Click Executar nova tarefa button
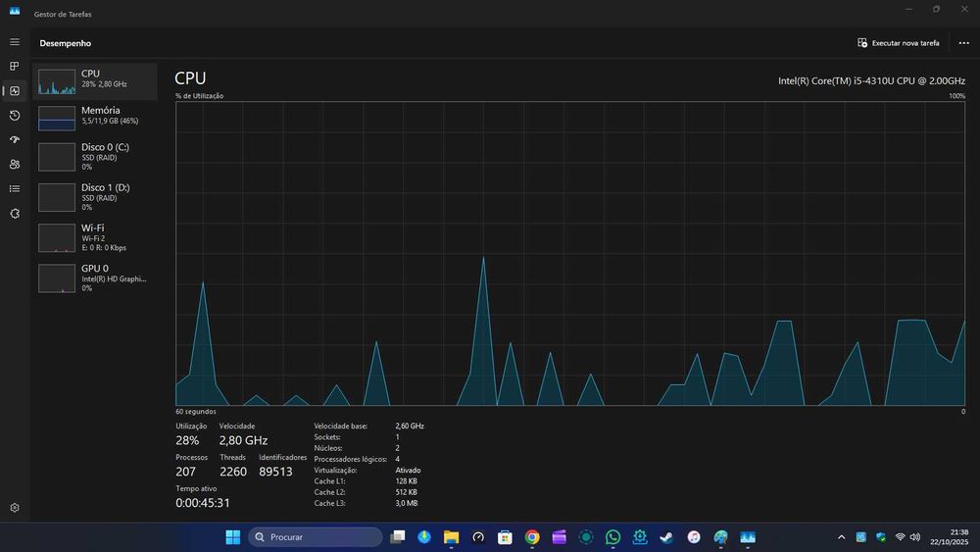The image size is (980, 552). [898, 43]
